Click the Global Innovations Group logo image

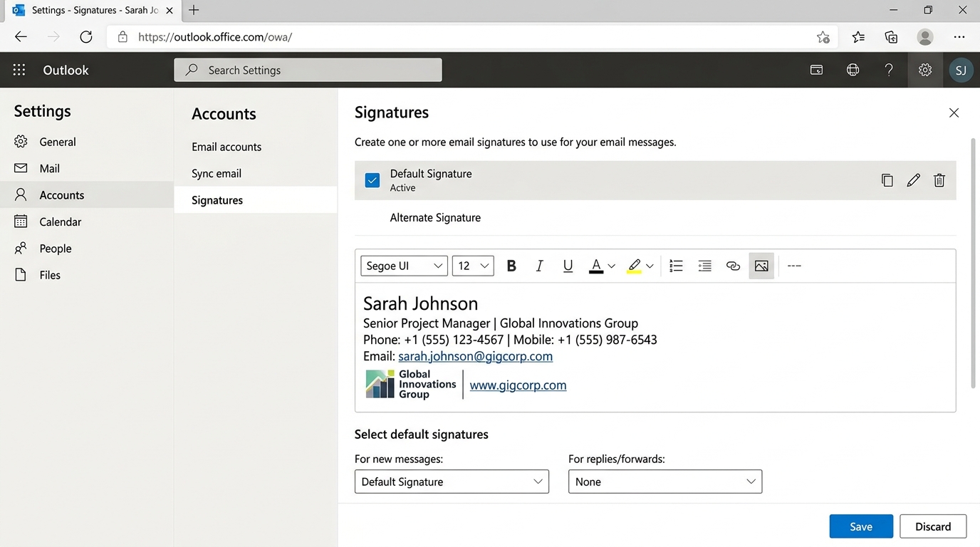(411, 384)
